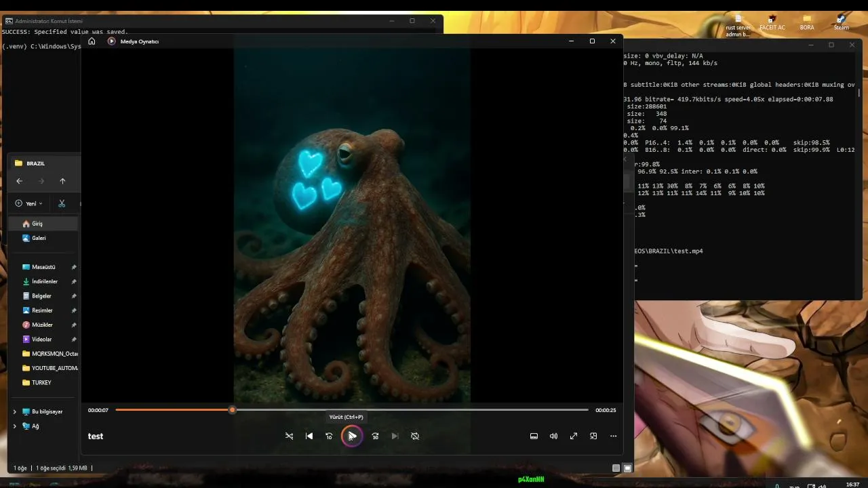Click the octopus video frame
Viewport: 868px width, 488px height.
[x=352, y=225]
